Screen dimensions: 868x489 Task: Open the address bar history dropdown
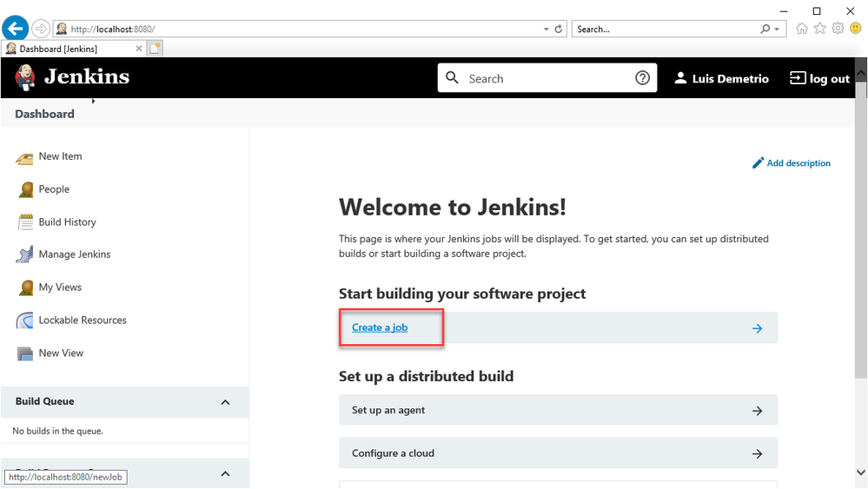546,29
